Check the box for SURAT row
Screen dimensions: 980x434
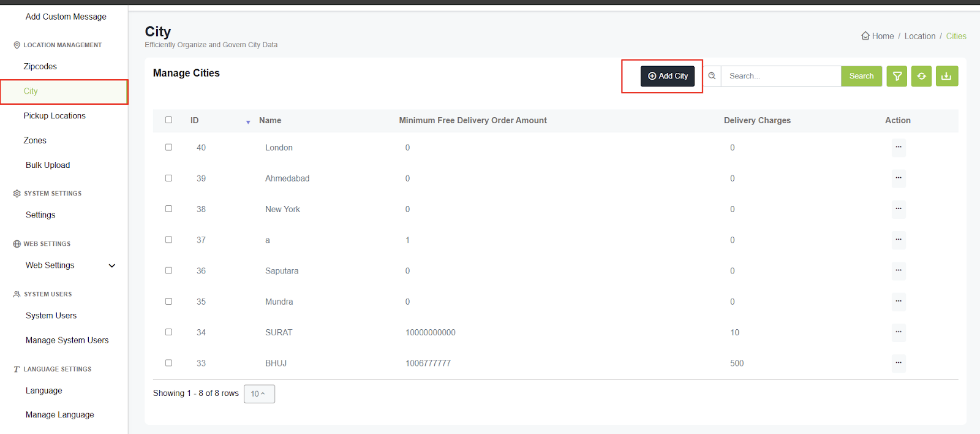pyautogui.click(x=168, y=332)
